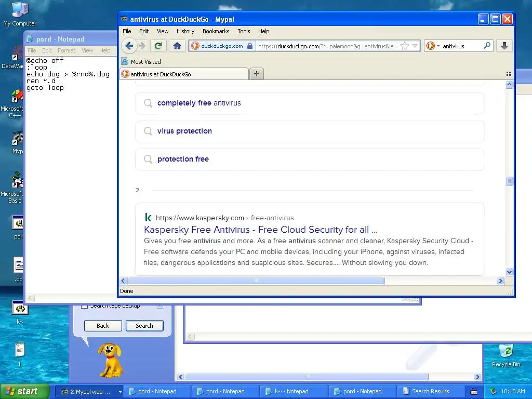Screen dimensions: 532x399
Task: Click the antivirus search box field
Action: coord(461,46)
